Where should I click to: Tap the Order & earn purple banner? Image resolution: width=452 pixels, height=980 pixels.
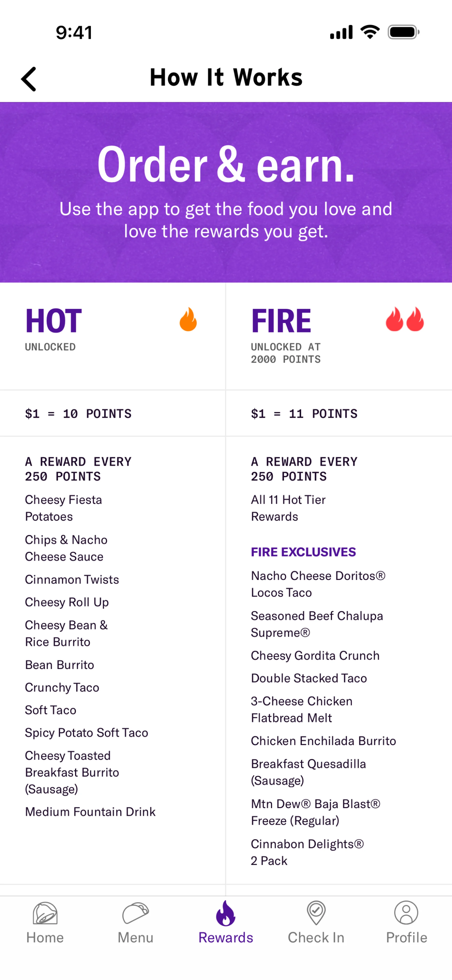[226, 192]
